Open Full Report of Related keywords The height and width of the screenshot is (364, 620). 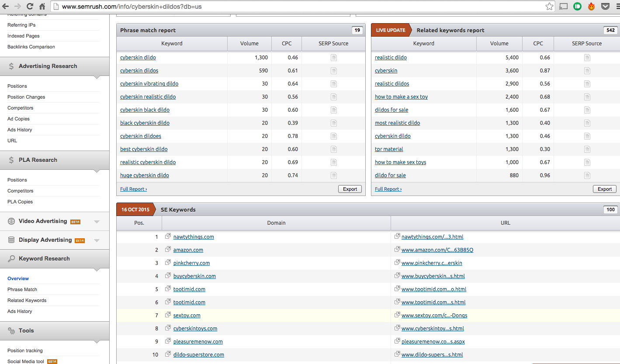(388, 189)
